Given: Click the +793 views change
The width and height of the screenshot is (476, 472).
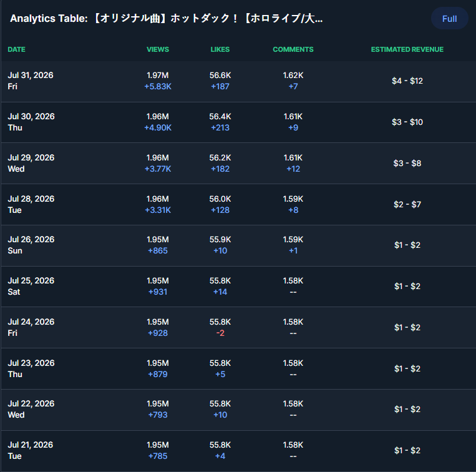Looking at the screenshot, I should (x=158, y=415).
